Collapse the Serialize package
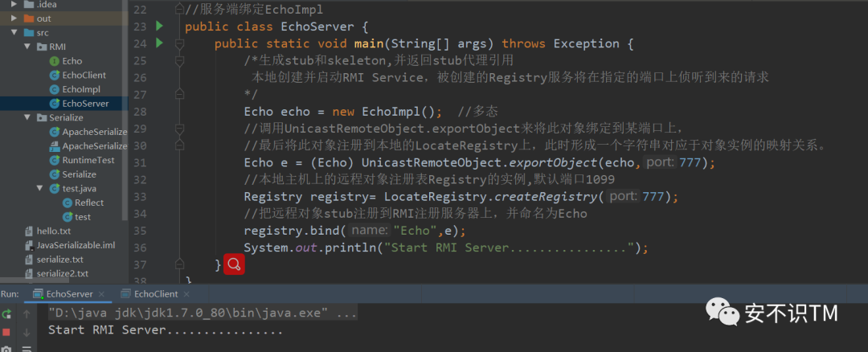The width and height of the screenshot is (868, 352). tap(27, 117)
